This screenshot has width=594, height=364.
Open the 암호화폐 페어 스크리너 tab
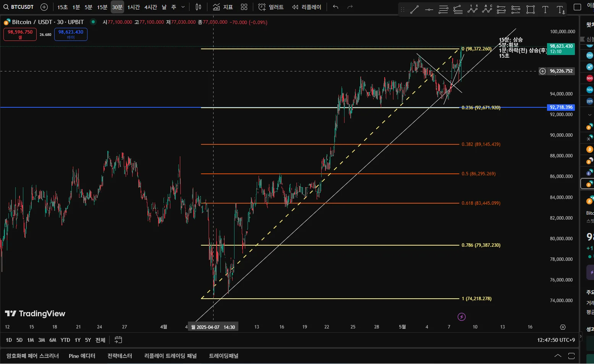point(32,356)
